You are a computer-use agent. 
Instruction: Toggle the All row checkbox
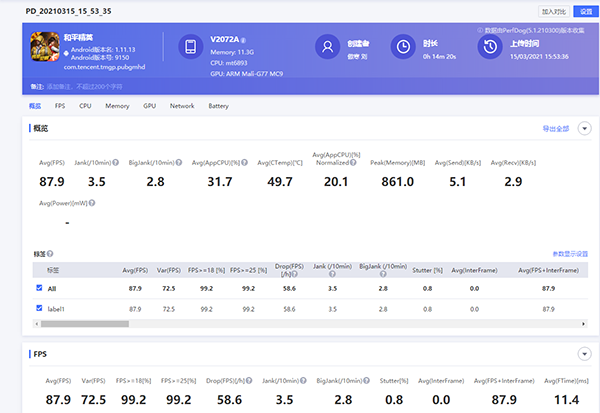click(x=39, y=288)
